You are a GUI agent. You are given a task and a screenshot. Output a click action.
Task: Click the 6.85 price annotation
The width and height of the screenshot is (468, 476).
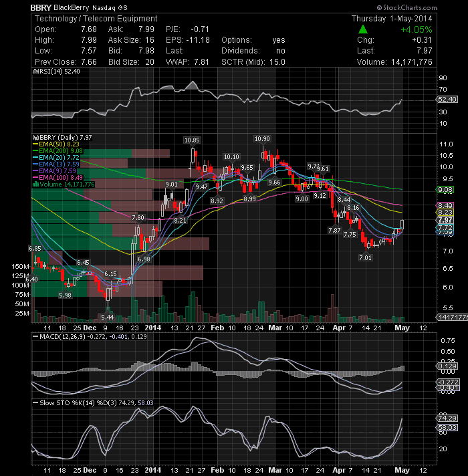(x=35, y=248)
